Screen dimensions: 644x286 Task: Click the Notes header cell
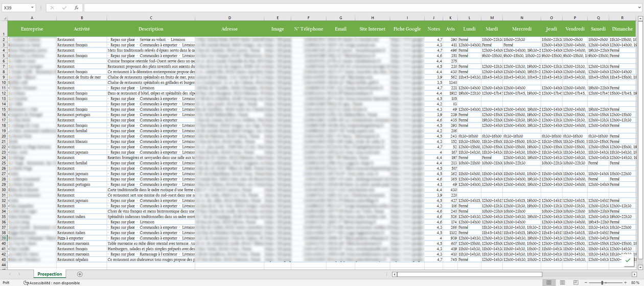(x=433, y=29)
